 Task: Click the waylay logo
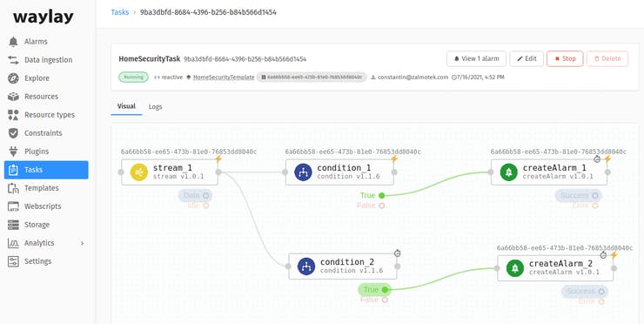tap(44, 17)
